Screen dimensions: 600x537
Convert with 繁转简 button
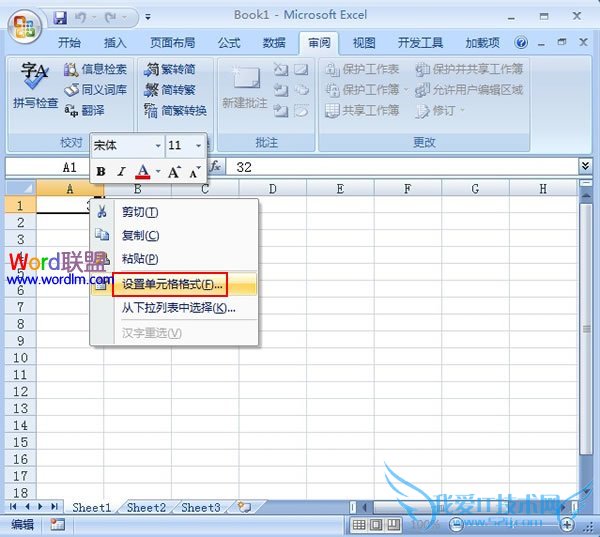[x=170, y=69]
